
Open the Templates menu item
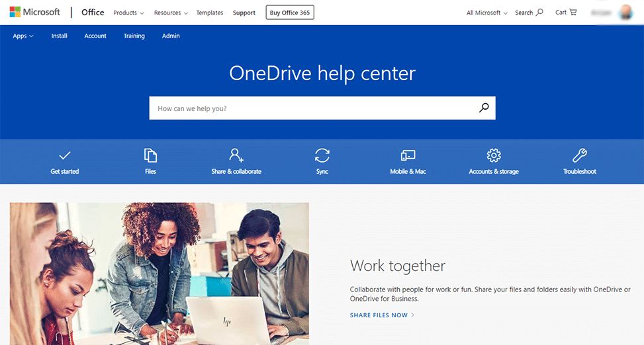point(209,13)
